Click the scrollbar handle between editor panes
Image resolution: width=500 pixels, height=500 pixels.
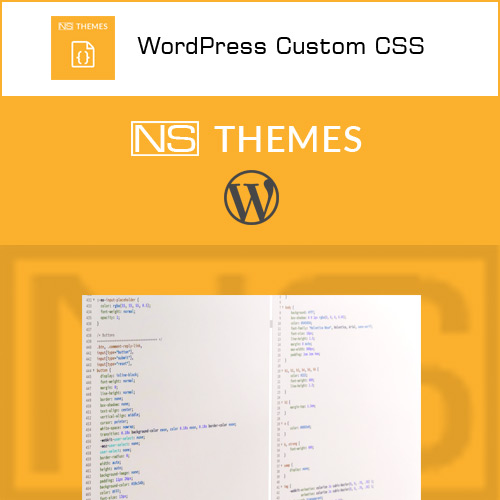271,323
